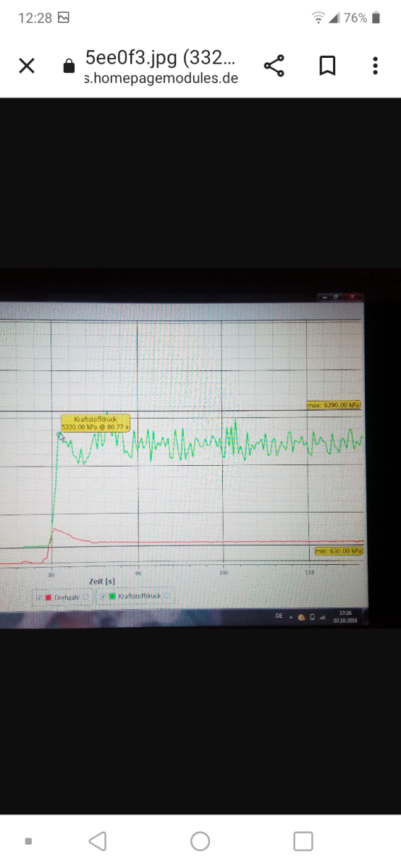
Task: Tap the Android back navigation button
Action: pyautogui.click(x=98, y=841)
